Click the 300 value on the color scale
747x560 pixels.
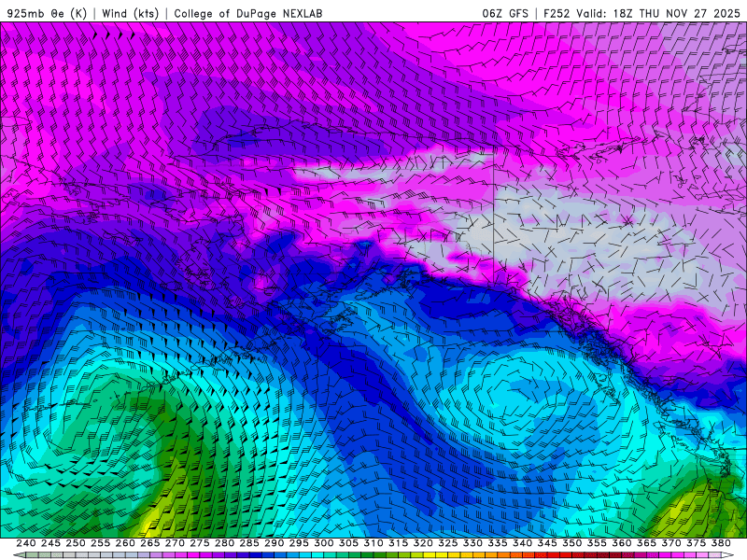click(x=323, y=543)
